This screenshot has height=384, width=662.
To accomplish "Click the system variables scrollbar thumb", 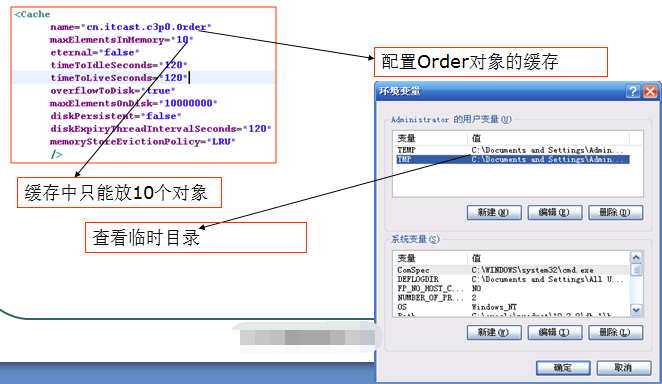I will click(x=636, y=270).
